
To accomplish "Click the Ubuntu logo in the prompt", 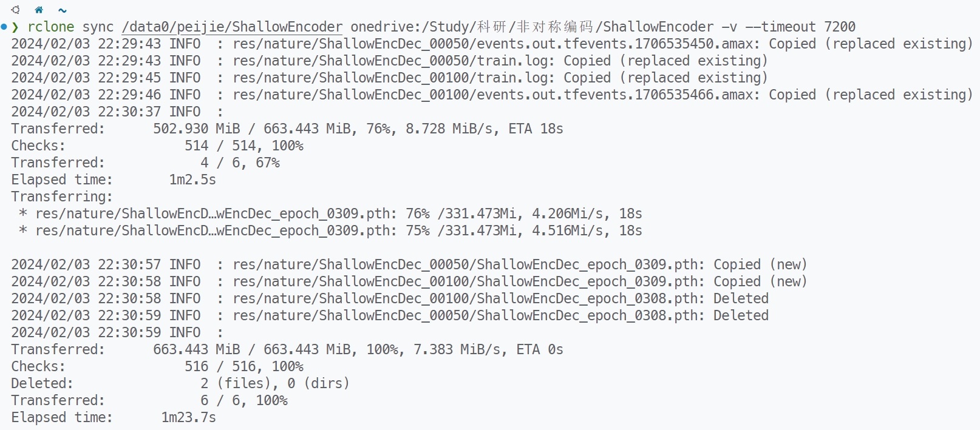I will pyautogui.click(x=16, y=10).
